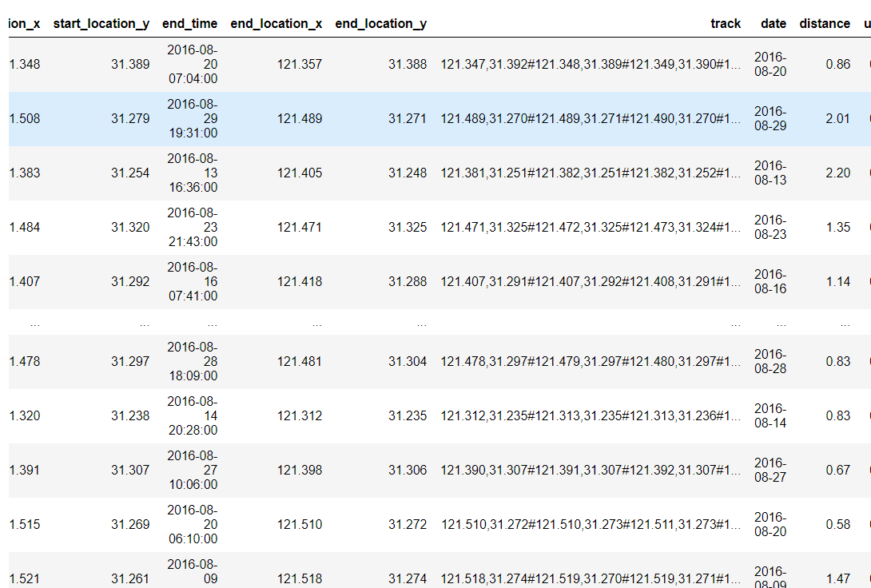Click end_location_x value 121.357
Viewport: 871px width, 588px height.
point(300,65)
